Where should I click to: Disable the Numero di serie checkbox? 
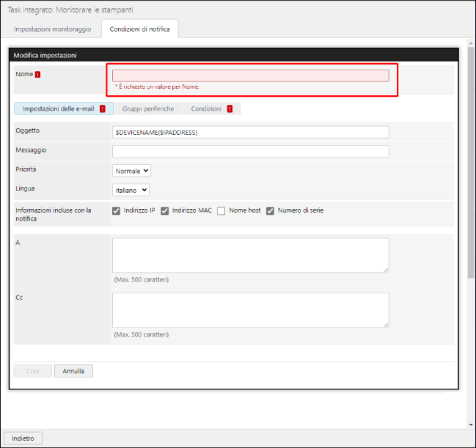coord(271,211)
